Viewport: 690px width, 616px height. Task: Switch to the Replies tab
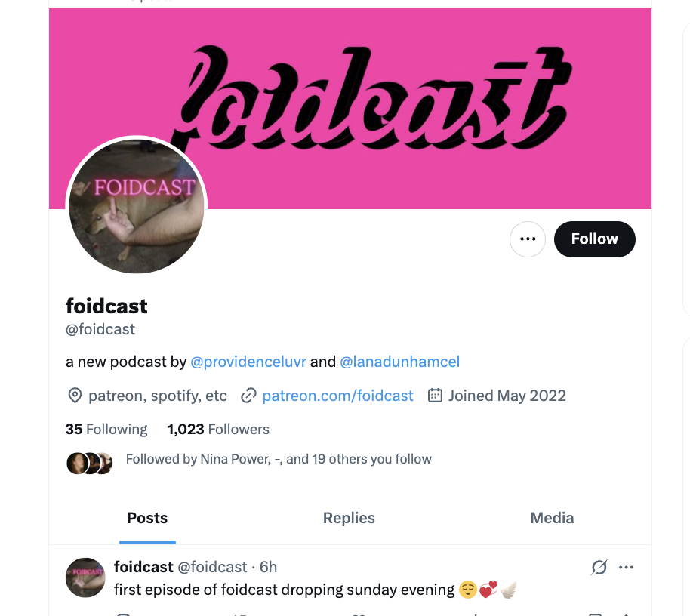coord(349,518)
